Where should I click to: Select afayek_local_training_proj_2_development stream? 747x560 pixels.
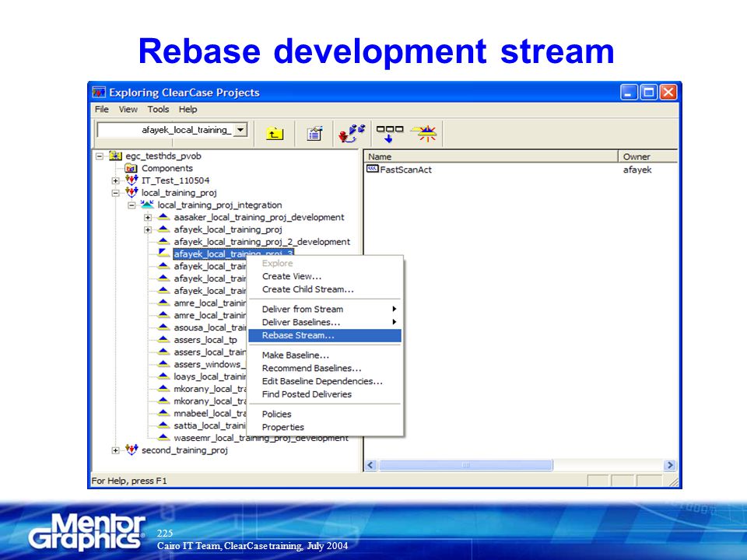[x=261, y=241]
